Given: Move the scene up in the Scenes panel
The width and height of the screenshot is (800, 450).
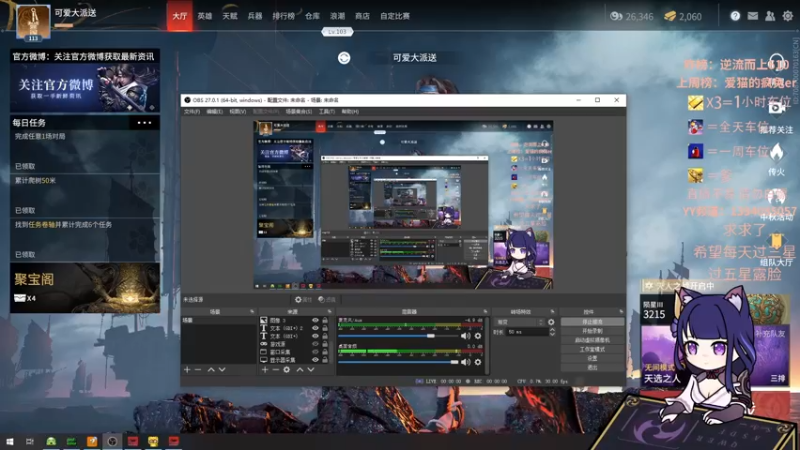Looking at the screenshot, I should [x=211, y=369].
